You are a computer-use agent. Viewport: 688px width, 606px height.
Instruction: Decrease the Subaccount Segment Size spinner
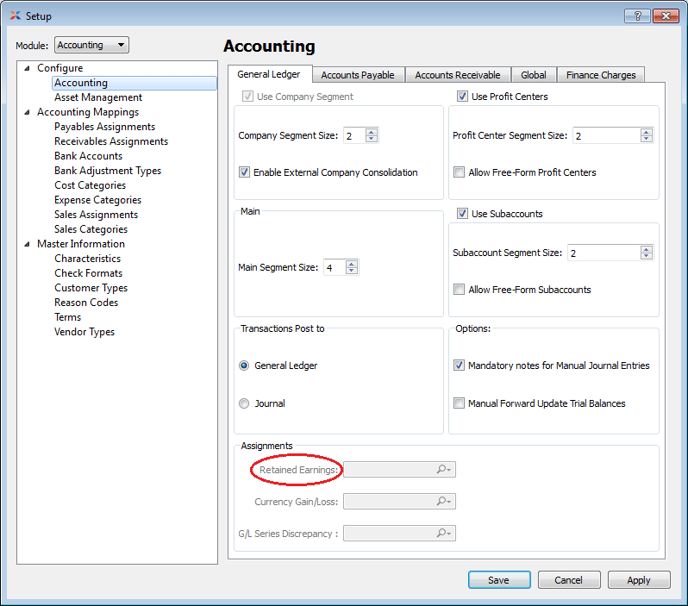[x=646, y=257]
